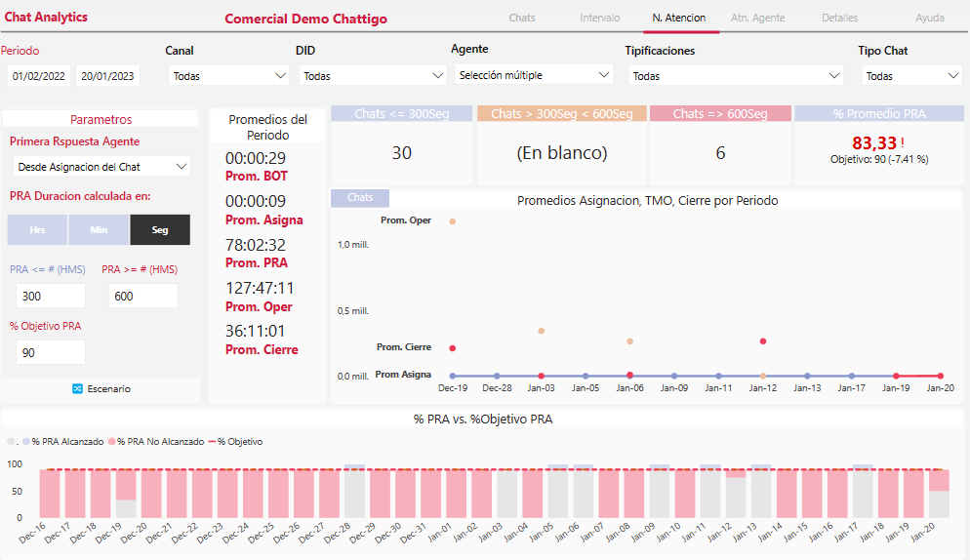
Task: Click % PRA No Alcanzado legend swatch
Action: pos(112,442)
